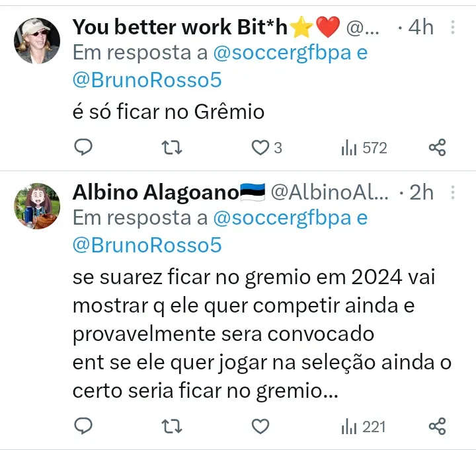This screenshot has height=450, width=476.
Task: Like Albino Alagoano's tweet
Action: tap(260, 426)
